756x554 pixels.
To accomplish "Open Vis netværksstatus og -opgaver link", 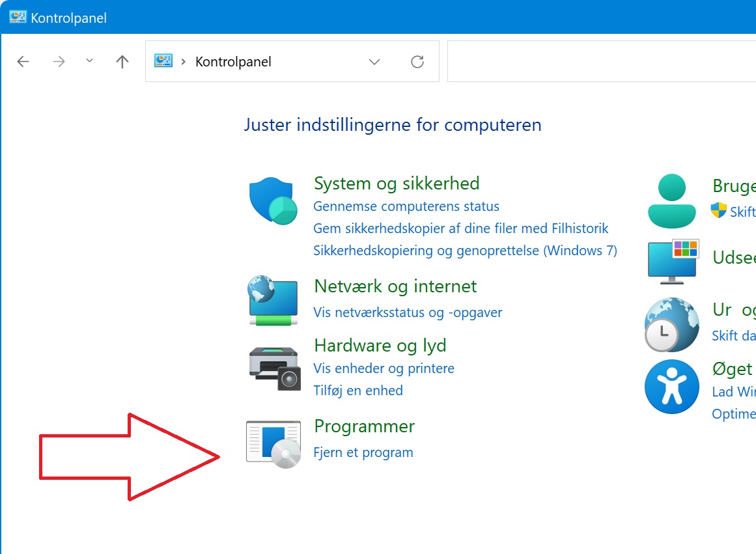I will tap(408, 312).
